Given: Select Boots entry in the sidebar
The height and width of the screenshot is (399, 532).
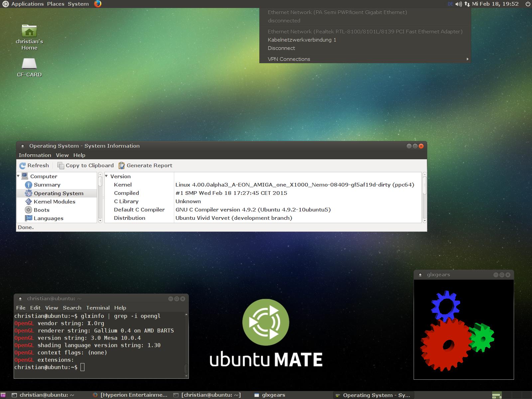Looking at the screenshot, I should (x=41, y=210).
